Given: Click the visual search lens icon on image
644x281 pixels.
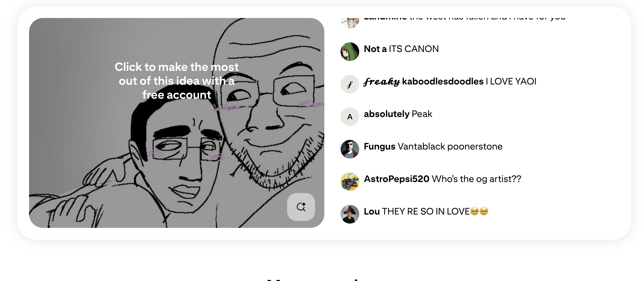Looking at the screenshot, I should click(301, 207).
